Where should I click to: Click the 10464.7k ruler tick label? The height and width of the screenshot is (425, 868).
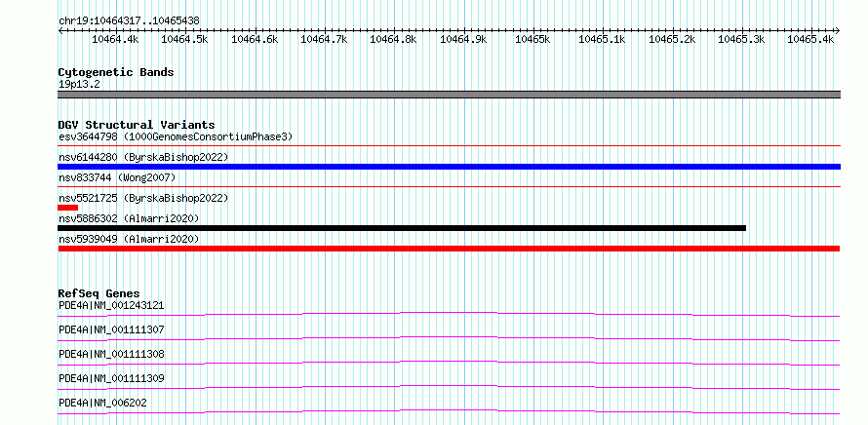click(x=324, y=39)
